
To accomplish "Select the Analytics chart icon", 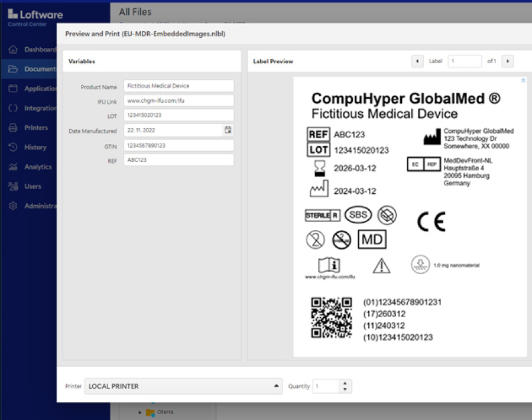I will click(x=13, y=167).
